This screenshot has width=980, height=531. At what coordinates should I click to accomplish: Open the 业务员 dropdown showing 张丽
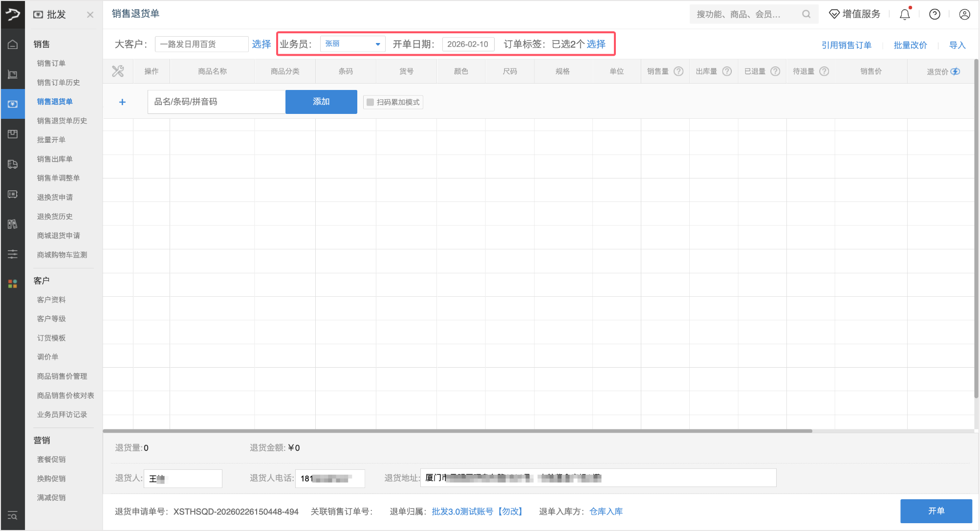(x=352, y=44)
